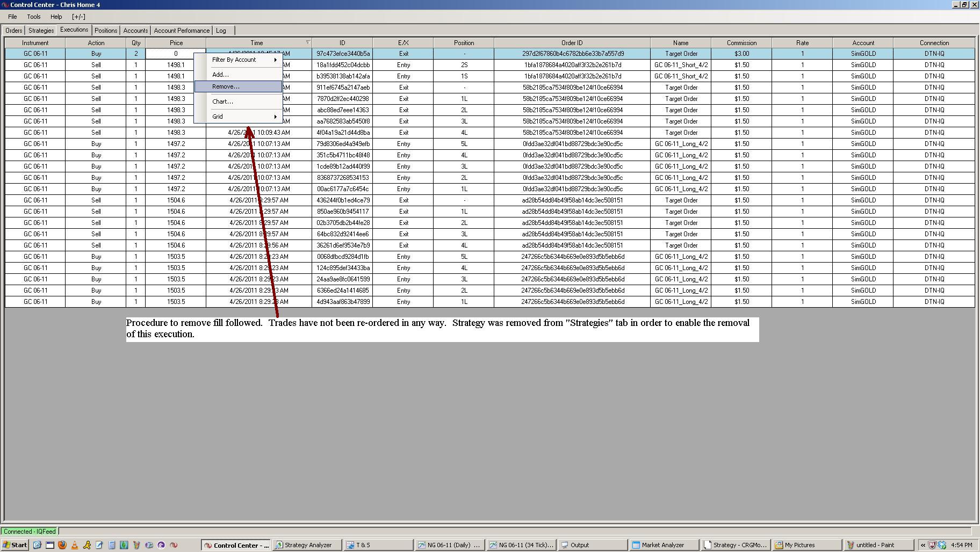Expand the Grid submenu
Viewport: 980px width, 552px height.
tap(238, 117)
